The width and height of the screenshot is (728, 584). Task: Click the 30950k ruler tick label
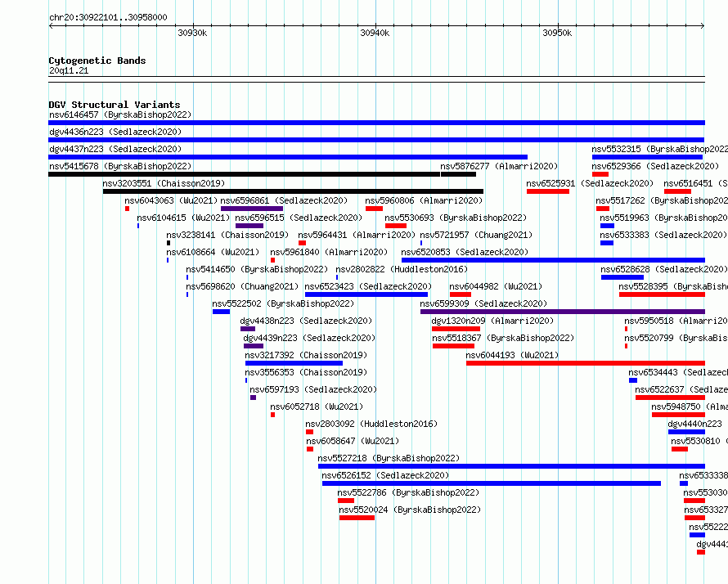[x=557, y=33]
